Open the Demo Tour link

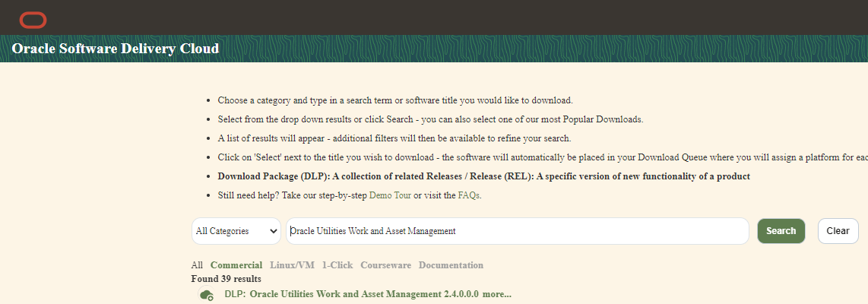(x=390, y=195)
